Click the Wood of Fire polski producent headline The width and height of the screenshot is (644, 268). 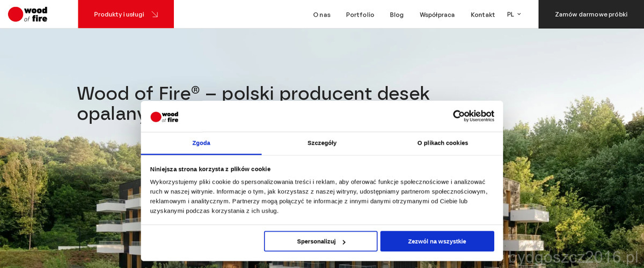(253, 103)
